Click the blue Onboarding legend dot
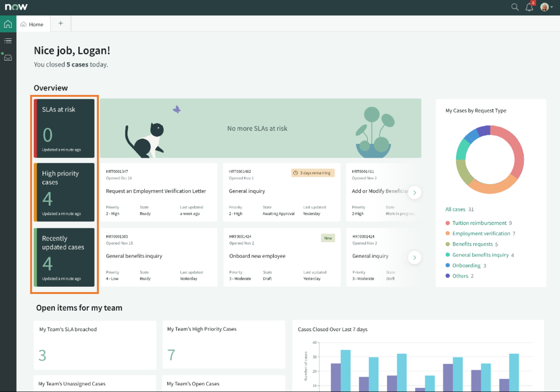Viewport: 560px width, 392px height. (448, 265)
